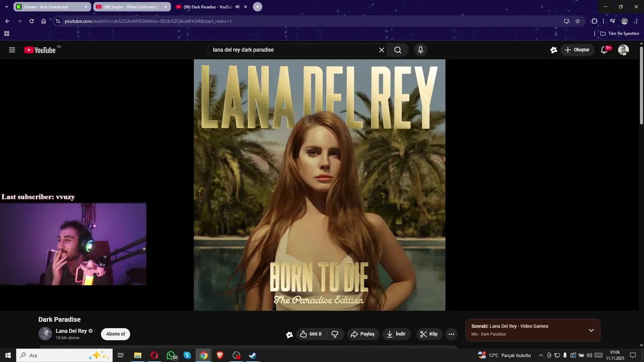
Task: Open the Lana Del Rey channel name link
Action: click(x=71, y=331)
